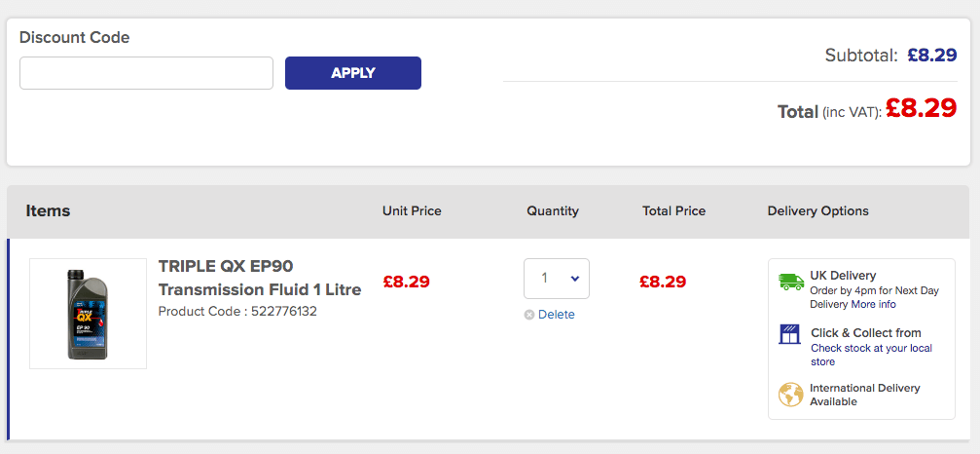
Task: Open the quantity dropdown showing 1
Action: 557,279
